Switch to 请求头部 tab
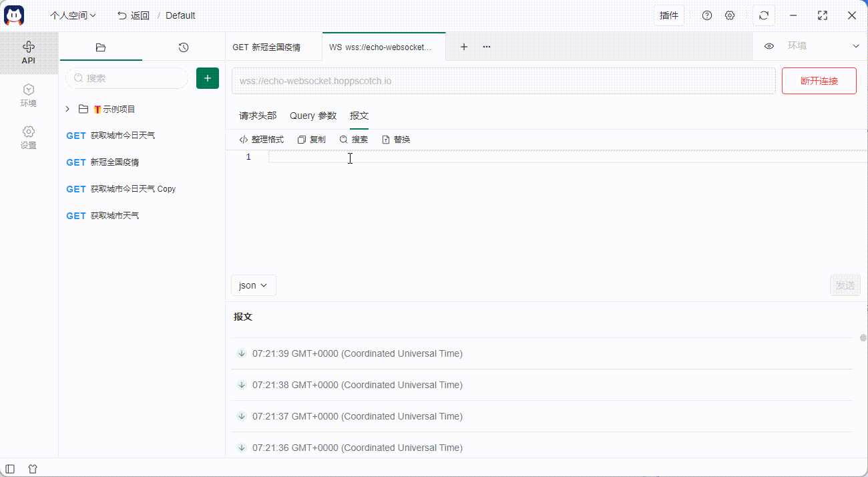 [258, 116]
